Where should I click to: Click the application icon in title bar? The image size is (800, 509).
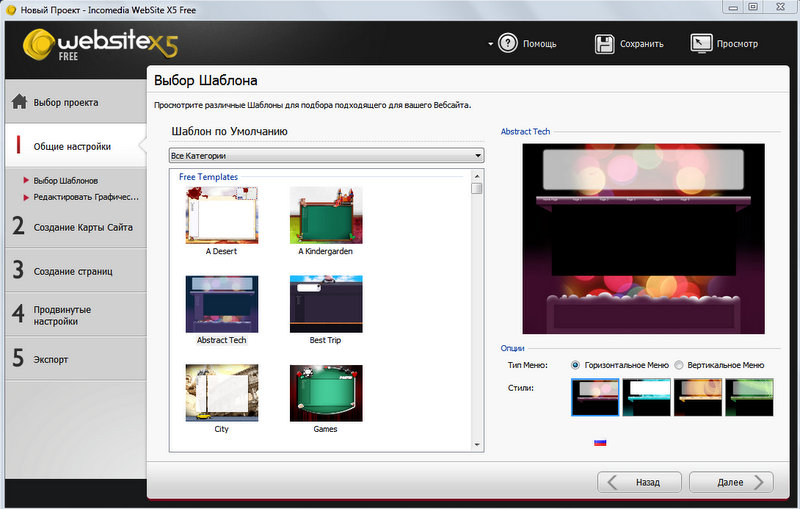(x=11, y=10)
